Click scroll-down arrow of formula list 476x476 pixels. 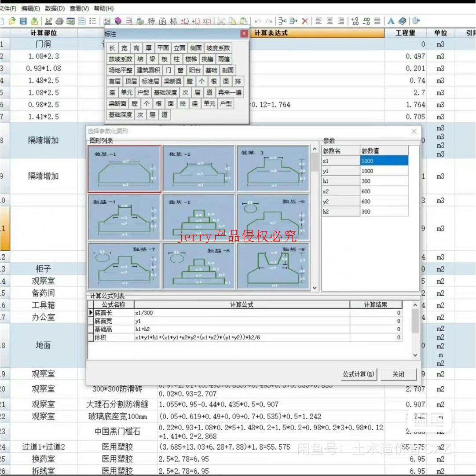(x=415, y=355)
